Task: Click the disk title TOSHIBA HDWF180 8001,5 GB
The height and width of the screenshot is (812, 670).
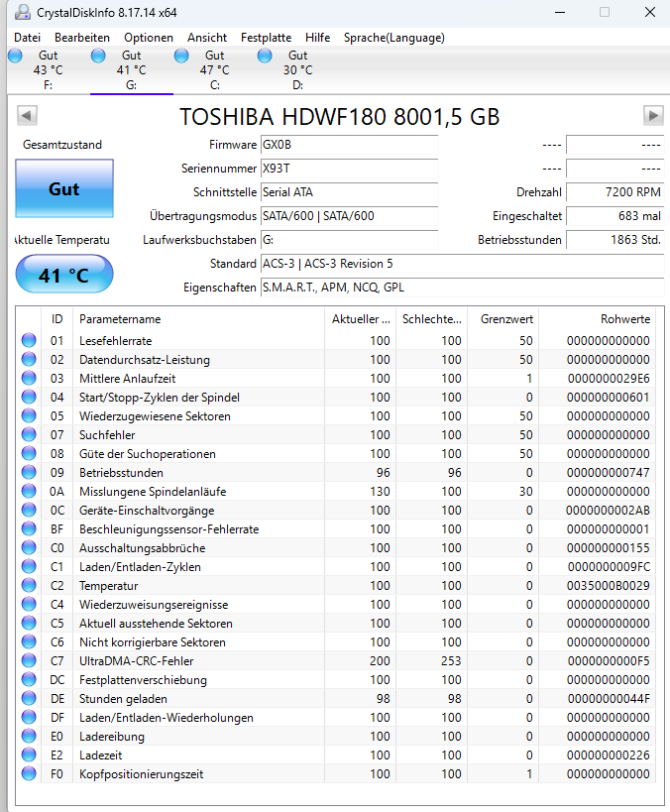Action: (x=339, y=117)
